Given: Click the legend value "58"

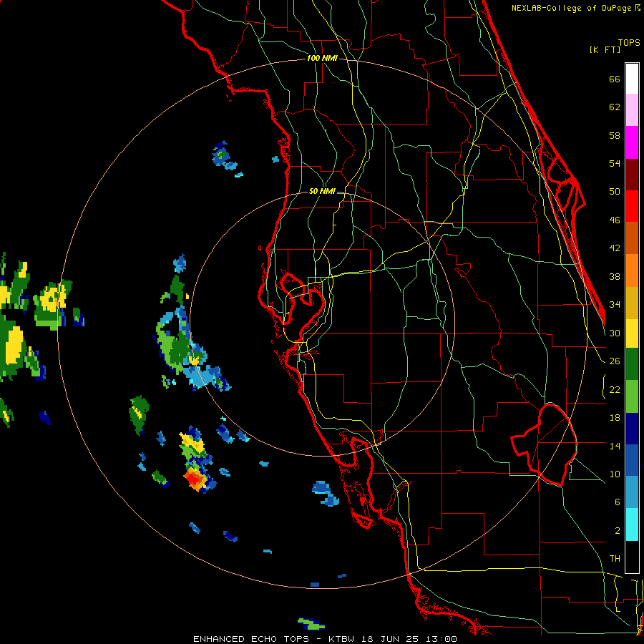Looking at the screenshot, I should [x=615, y=135].
